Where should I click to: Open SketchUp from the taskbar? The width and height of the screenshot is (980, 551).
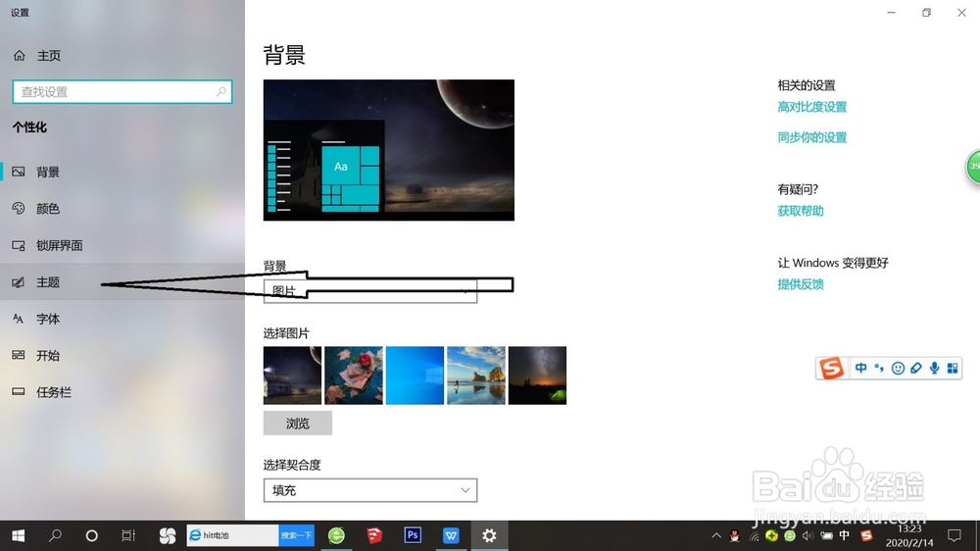tap(374, 535)
